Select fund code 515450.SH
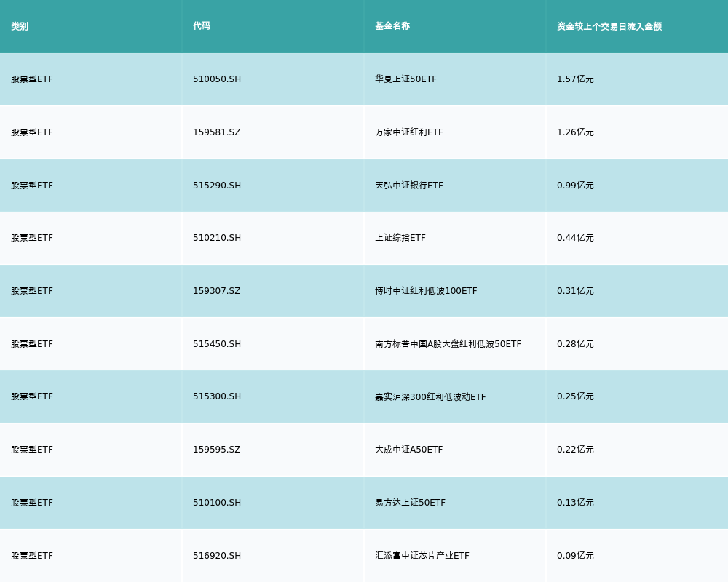Viewport: 728px width, 582px height. [x=217, y=344]
